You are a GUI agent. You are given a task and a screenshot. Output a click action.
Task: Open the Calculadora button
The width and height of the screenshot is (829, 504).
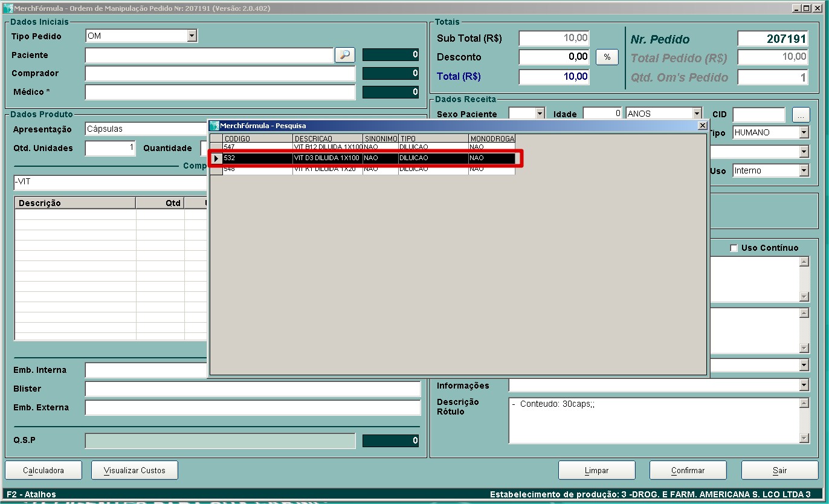pos(44,470)
